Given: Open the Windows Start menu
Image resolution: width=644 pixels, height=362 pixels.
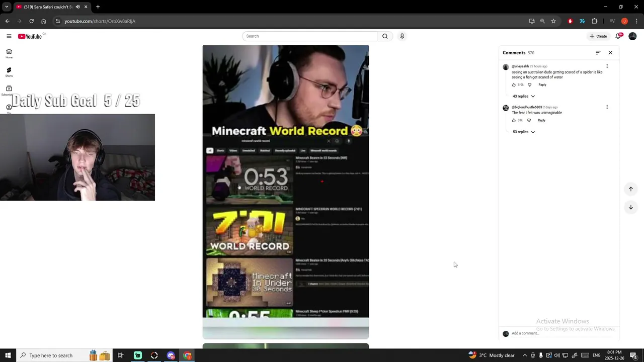Looking at the screenshot, I should tap(8, 355).
